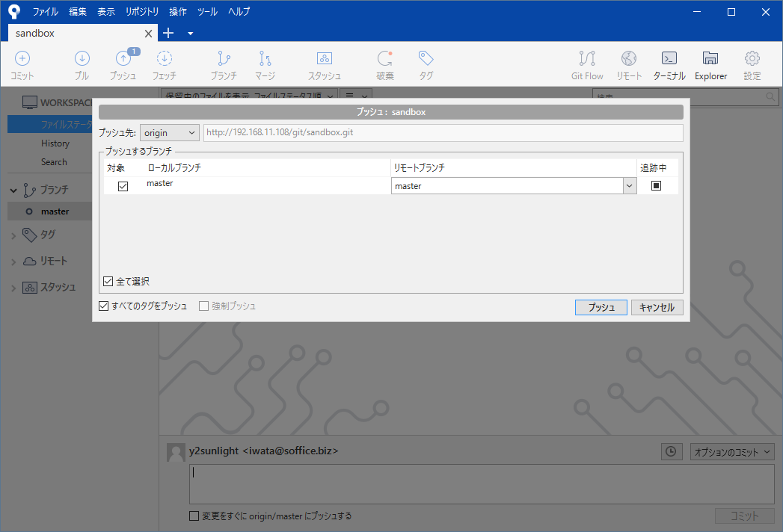Open the ツール menu

207,12
